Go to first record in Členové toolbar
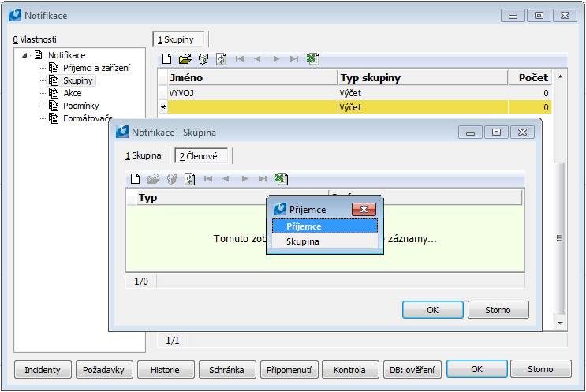 click(x=208, y=178)
